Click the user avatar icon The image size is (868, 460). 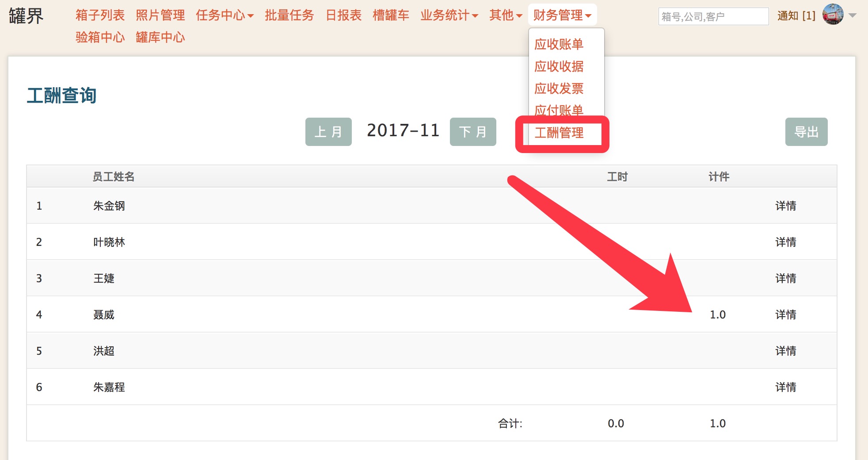point(833,15)
